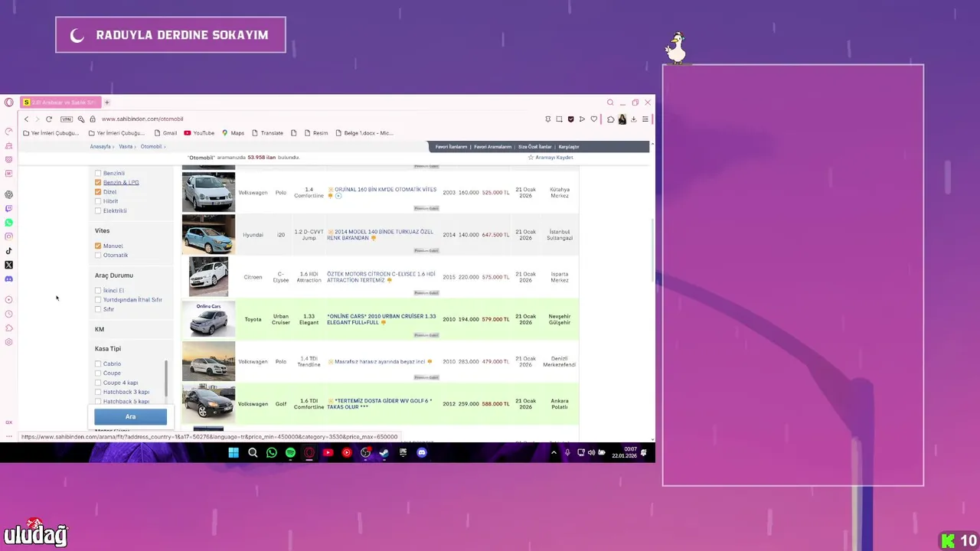The image size is (980, 551).
Task: Open the Karşılaştır menu item
Action: 569,147
